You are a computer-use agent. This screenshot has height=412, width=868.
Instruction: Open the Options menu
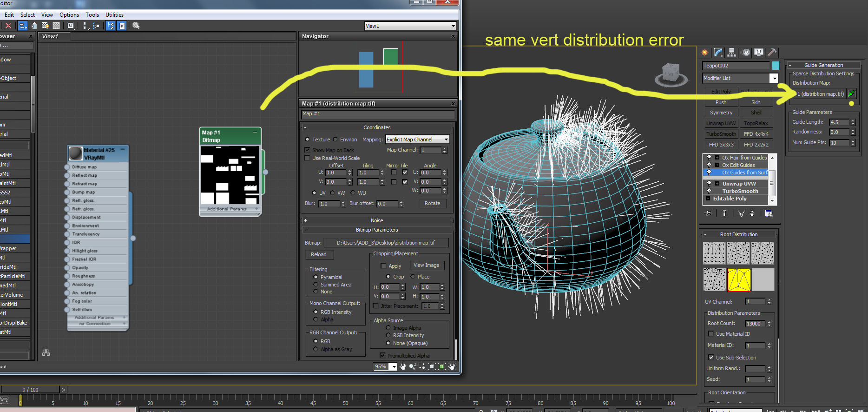pos(69,15)
